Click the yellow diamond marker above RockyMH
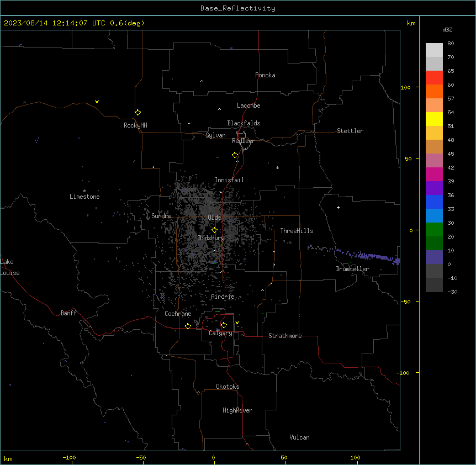476x465 pixels. coord(137,113)
